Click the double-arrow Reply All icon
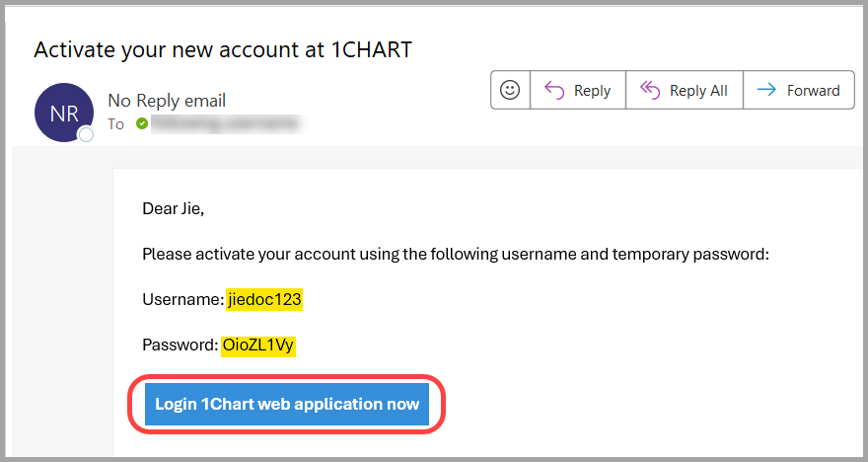The height and width of the screenshot is (462, 868). click(650, 90)
